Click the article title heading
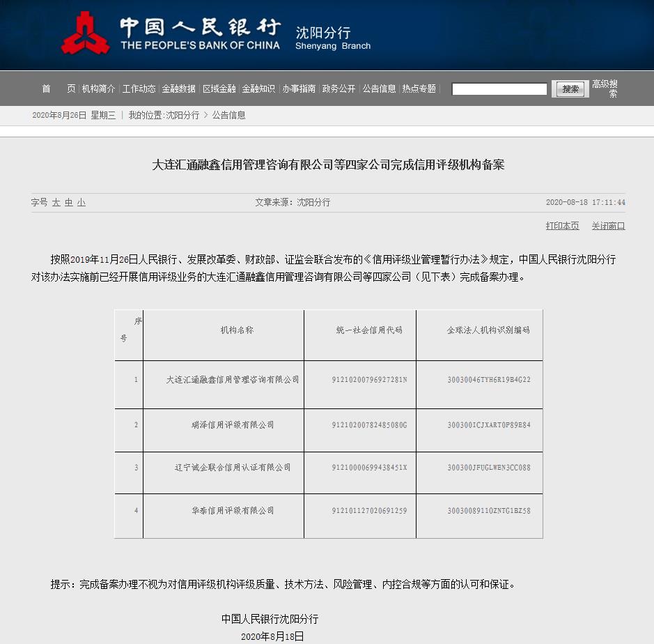 click(328, 165)
